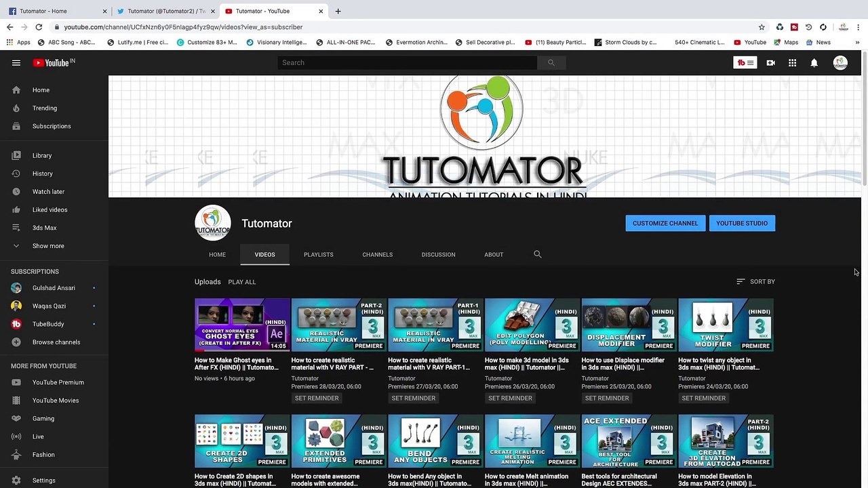Image resolution: width=868 pixels, height=488 pixels.
Task: Switch to the channel Home tab
Action: (217, 255)
